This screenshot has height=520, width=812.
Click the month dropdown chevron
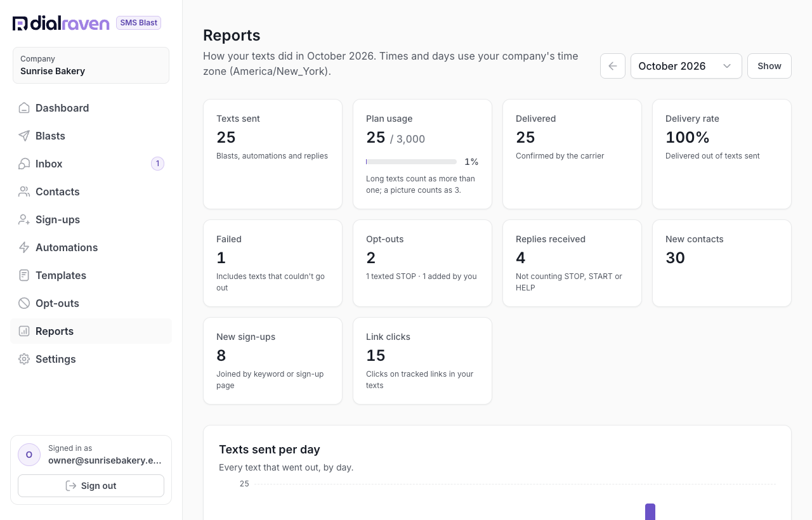[727, 66]
